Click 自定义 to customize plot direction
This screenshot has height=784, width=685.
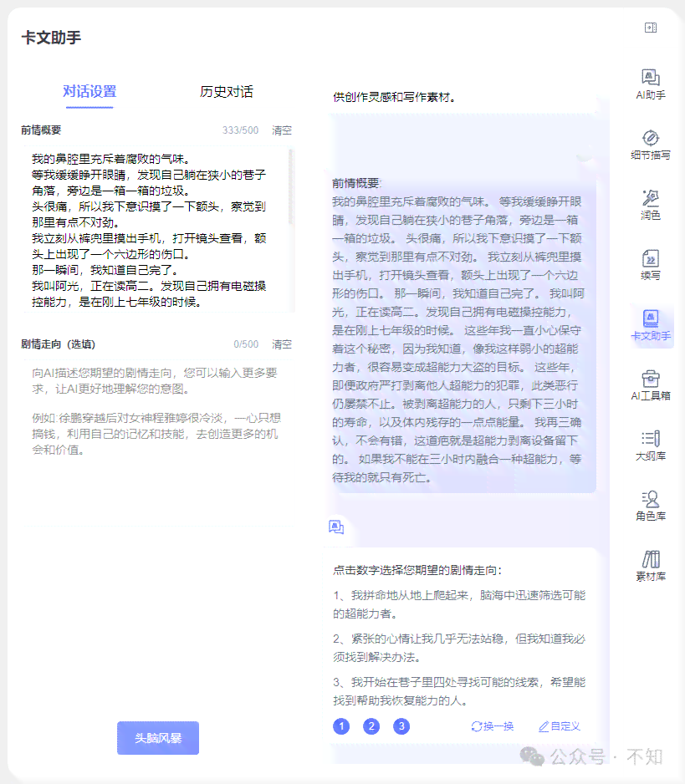tap(560, 726)
